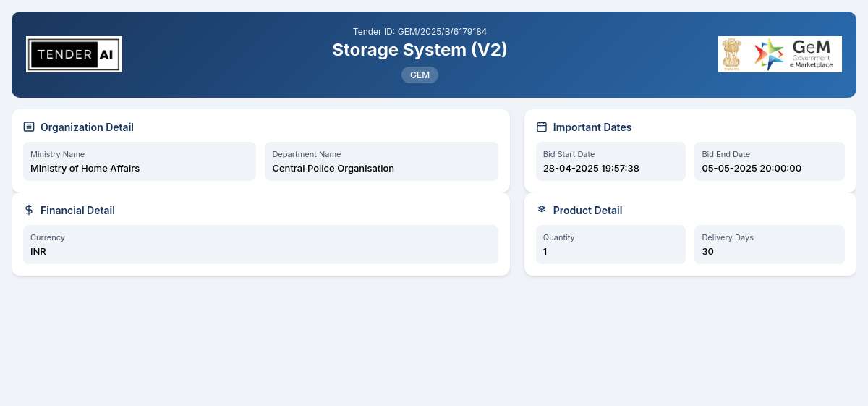Click the Product Detail layers icon
This screenshot has width=868, height=406.
click(x=542, y=210)
